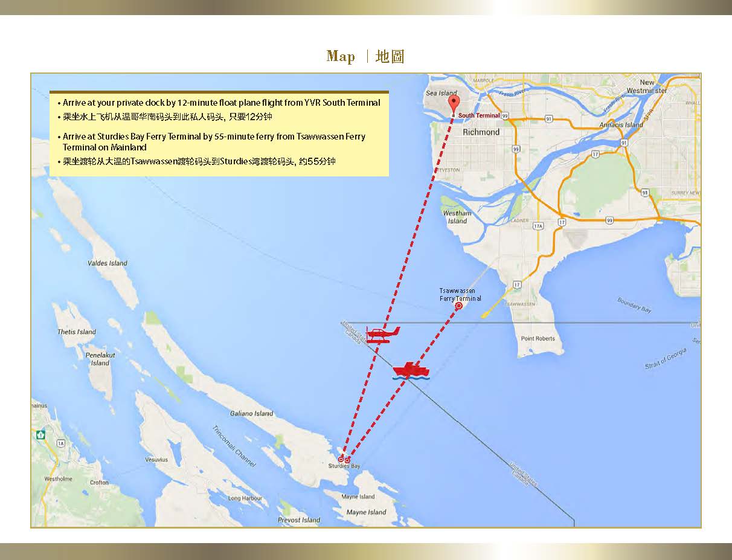This screenshot has width=732, height=560.
Task: Select the Galiano Island label
Action: point(251,414)
